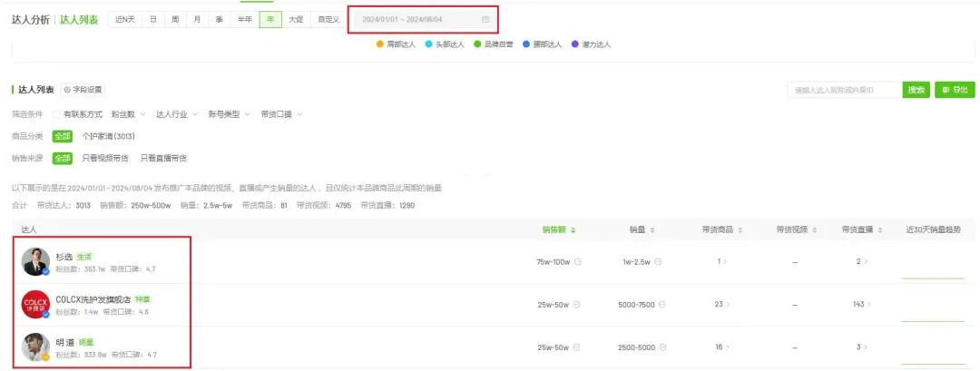Toggle 只看视频带货 sales source filter
980x371 pixels.
coord(105,158)
